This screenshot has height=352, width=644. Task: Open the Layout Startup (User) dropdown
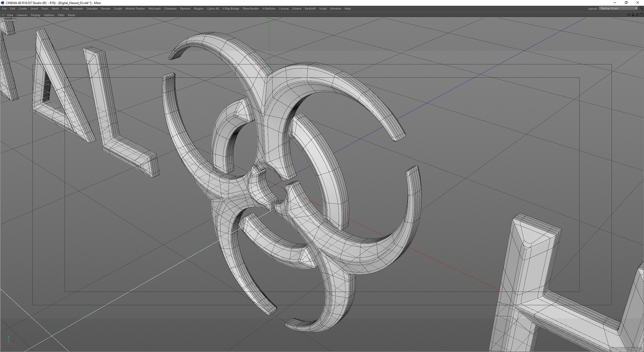pyautogui.click(x=618, y=8)
